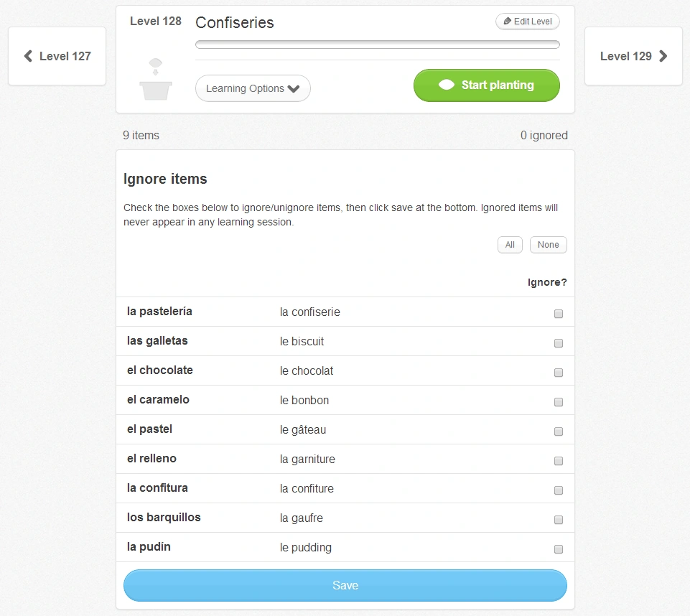
Task: Mark los barquillos as ignored
Action: (559, 520)
